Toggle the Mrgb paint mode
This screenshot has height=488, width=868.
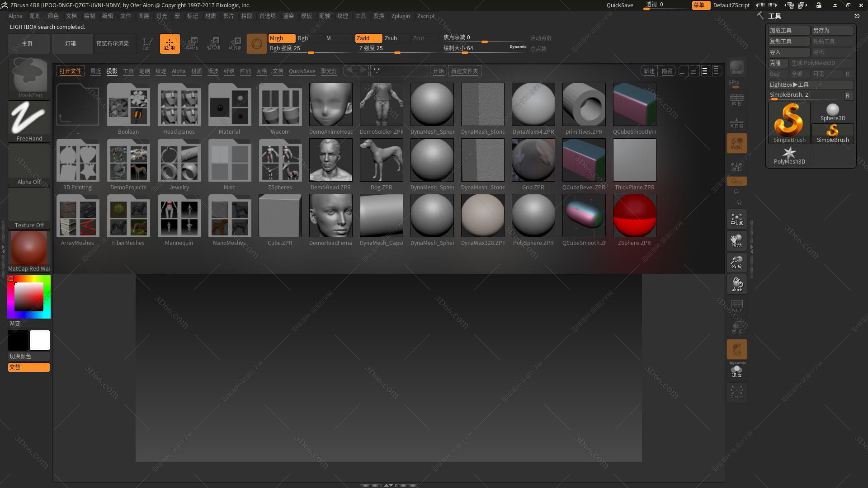(281, 38)
